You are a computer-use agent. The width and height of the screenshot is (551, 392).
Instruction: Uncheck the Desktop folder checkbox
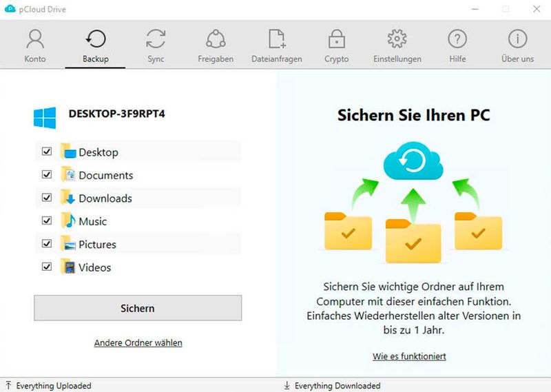(x=47, y=151)
